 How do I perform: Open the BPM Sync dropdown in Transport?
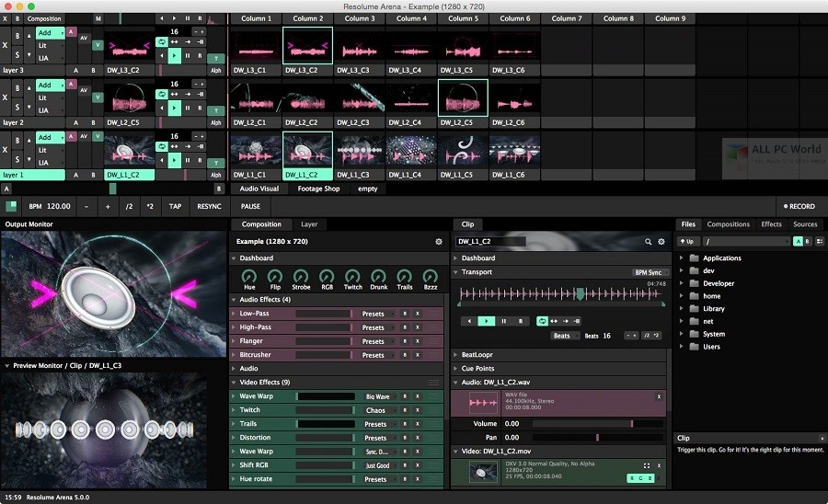[x=650, y=272]
